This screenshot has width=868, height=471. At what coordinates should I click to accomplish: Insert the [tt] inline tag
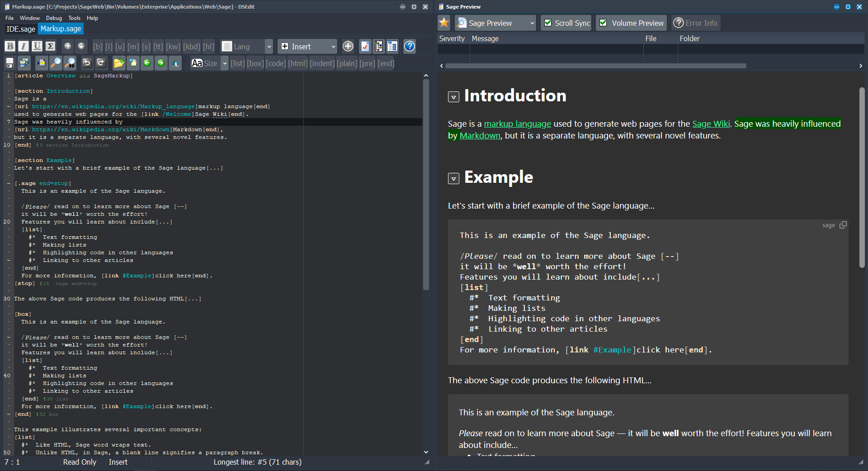point(158,47)
